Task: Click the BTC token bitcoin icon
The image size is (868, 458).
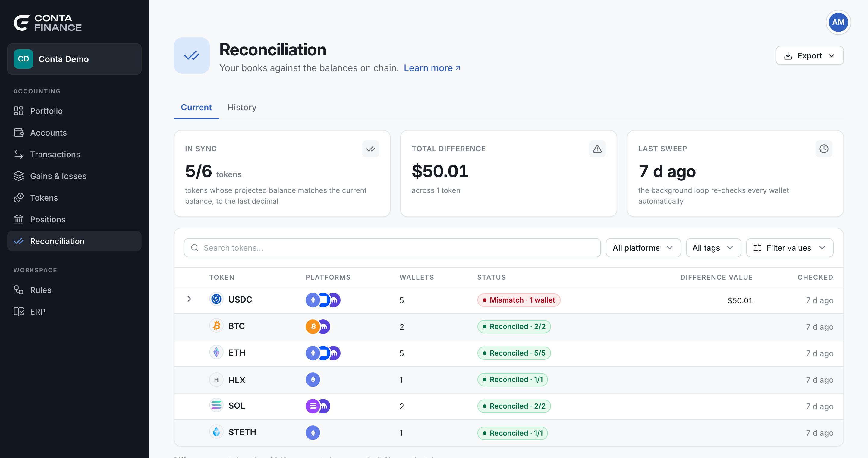Action: 216,326
